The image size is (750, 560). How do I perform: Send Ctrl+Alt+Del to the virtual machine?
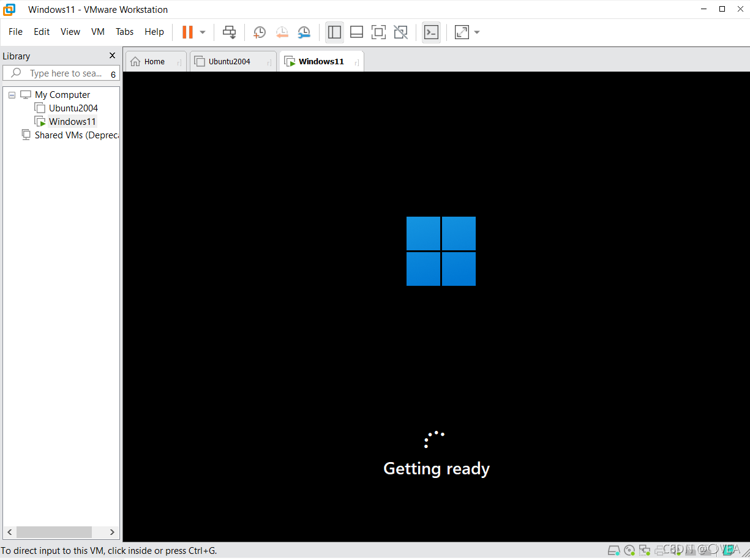[229, 32]
